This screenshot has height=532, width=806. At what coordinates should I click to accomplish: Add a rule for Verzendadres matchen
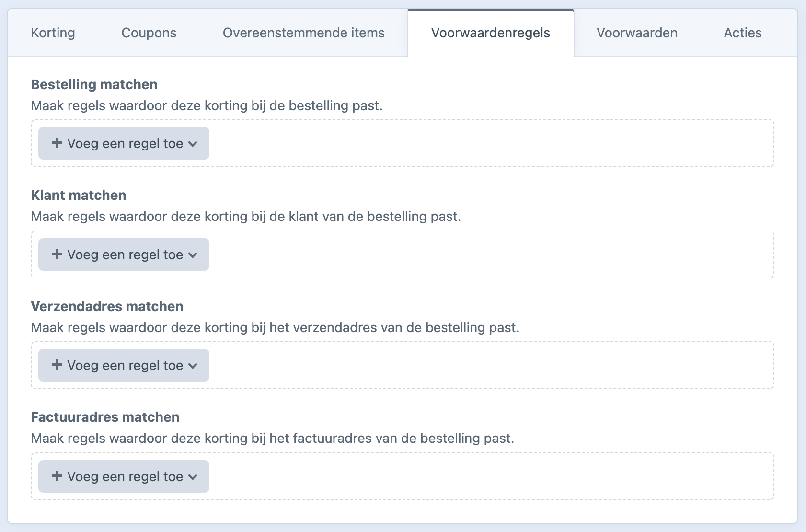[123, 365]
